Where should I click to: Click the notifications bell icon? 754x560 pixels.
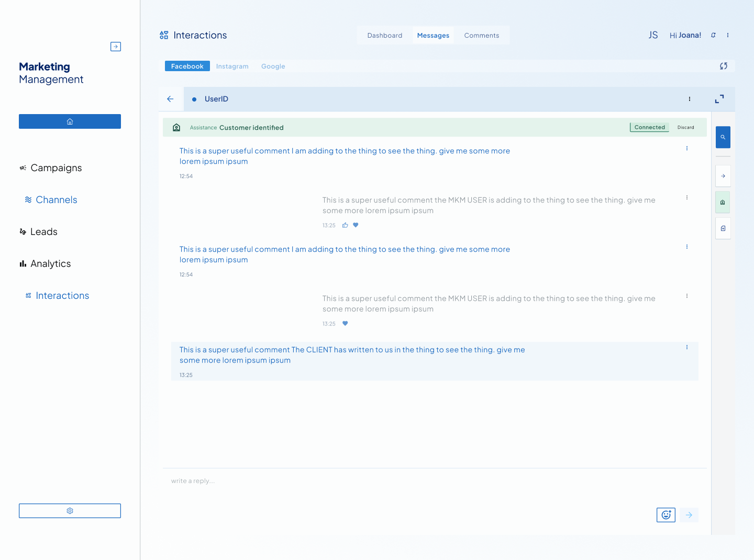tap(713, 35)
